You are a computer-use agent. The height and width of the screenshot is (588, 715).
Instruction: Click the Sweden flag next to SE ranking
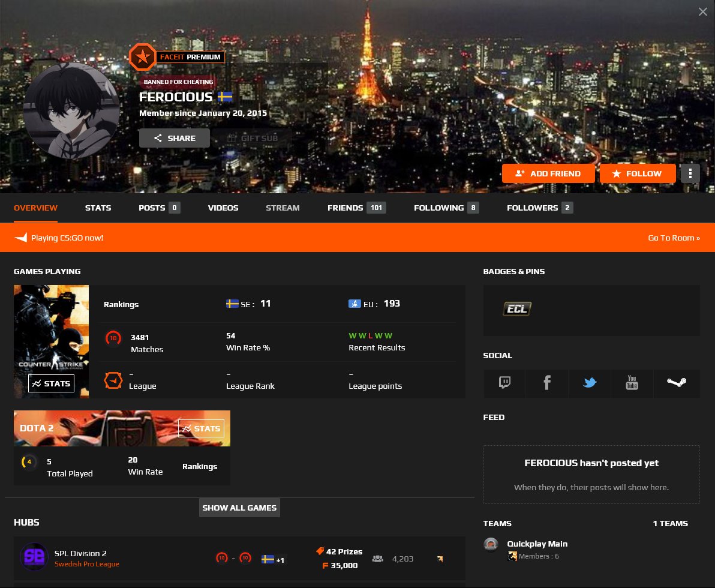pos(232,304)
